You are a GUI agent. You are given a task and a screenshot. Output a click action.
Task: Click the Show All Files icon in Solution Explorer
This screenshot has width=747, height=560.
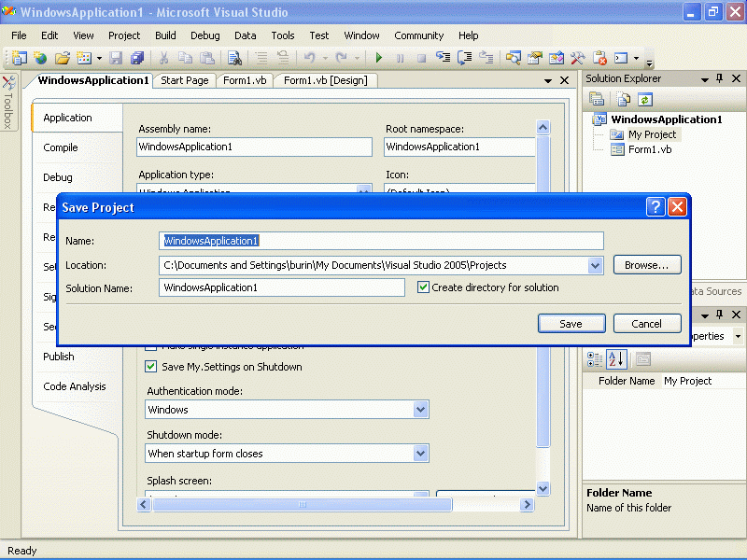pos(623,99)
